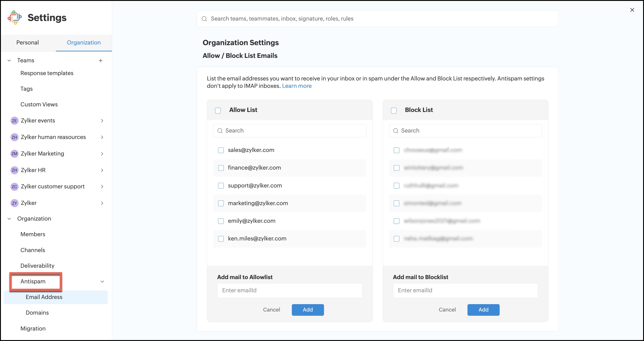Tick the Block List header checkbox
Image resolution: width=644 pixels, height=341 pixels.
pos(394,110)
